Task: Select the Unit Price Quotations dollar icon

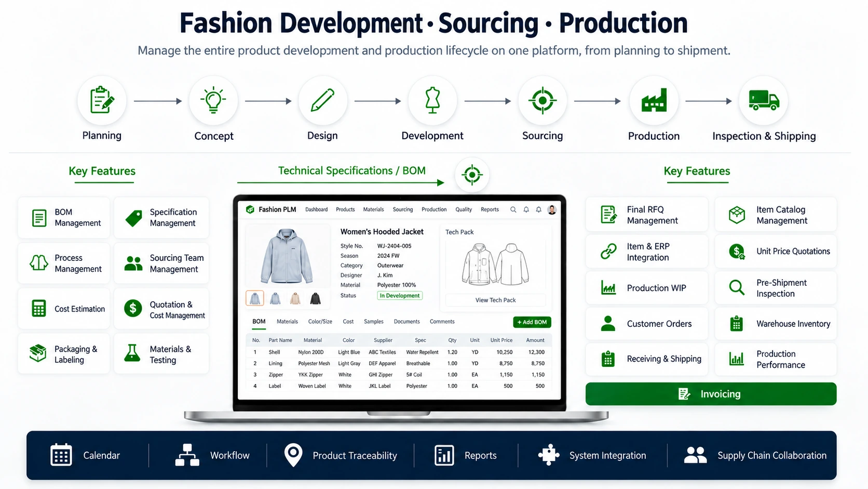Action: (737, 252)
